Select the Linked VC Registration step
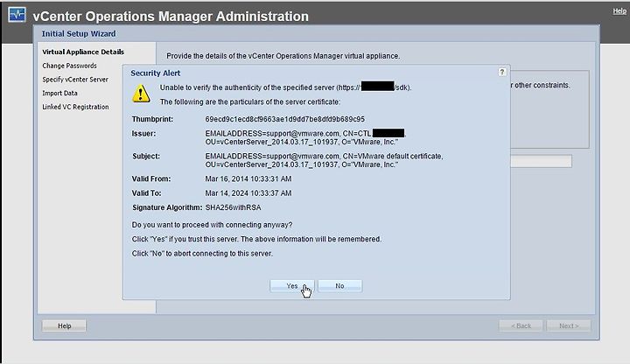This screenshot has width=630, height=364. [75, 107]
